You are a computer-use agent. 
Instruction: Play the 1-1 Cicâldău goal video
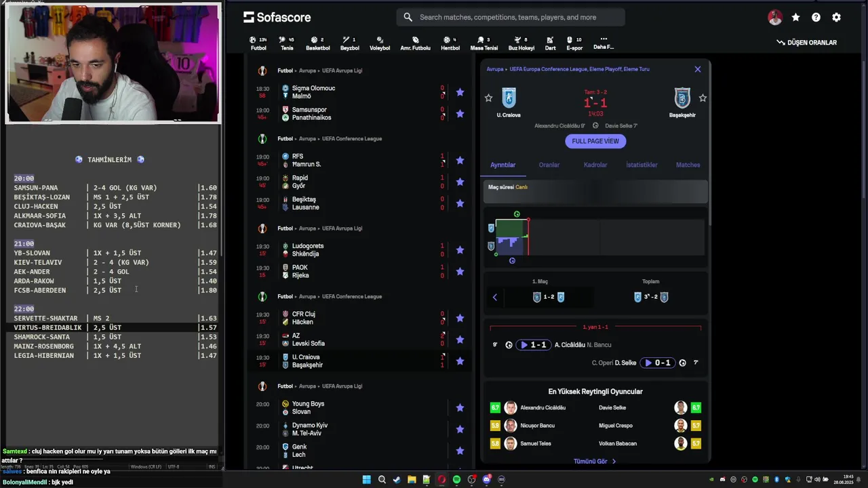(x=533, y=345)
